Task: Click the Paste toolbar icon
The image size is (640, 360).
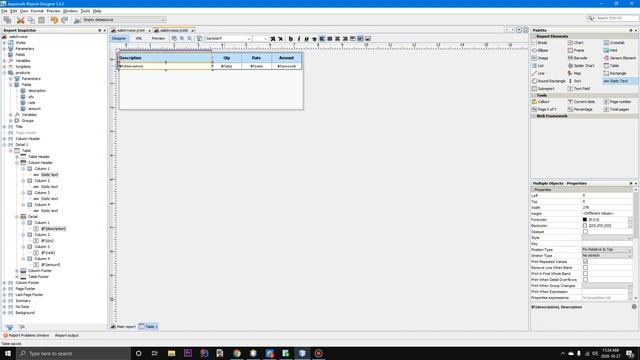Action: click(41, 20)
